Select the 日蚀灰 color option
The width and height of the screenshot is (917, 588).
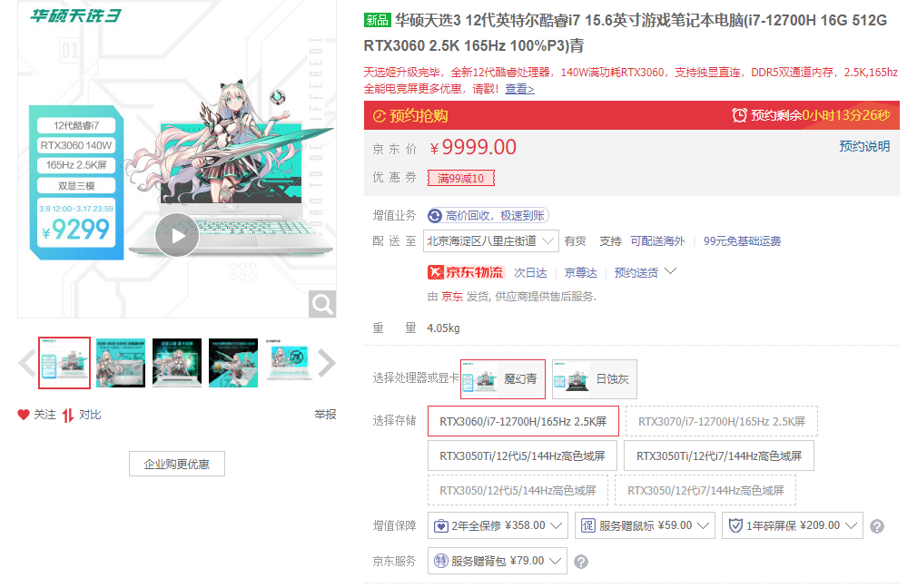point(594,379)
